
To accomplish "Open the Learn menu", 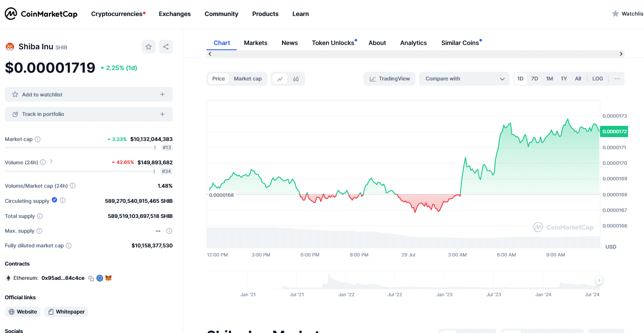I will [301, 14].
